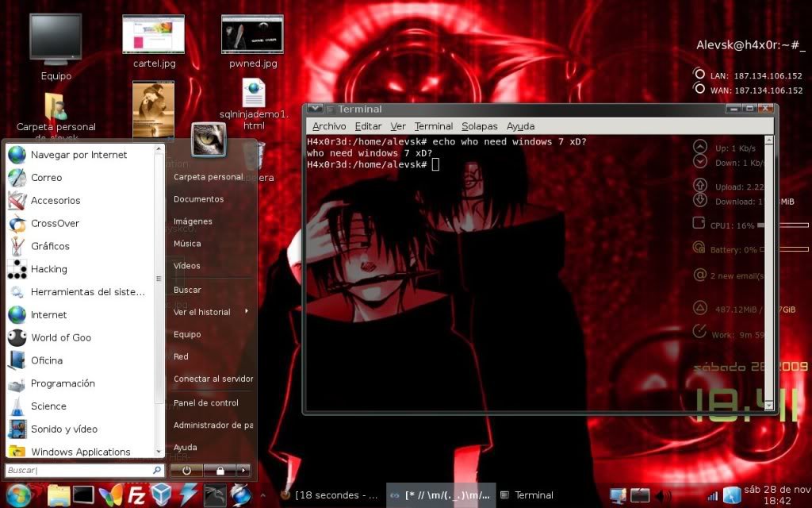Click the Equipo computer icon on desktop
The image size is (812, 508).
pos(56,39)
